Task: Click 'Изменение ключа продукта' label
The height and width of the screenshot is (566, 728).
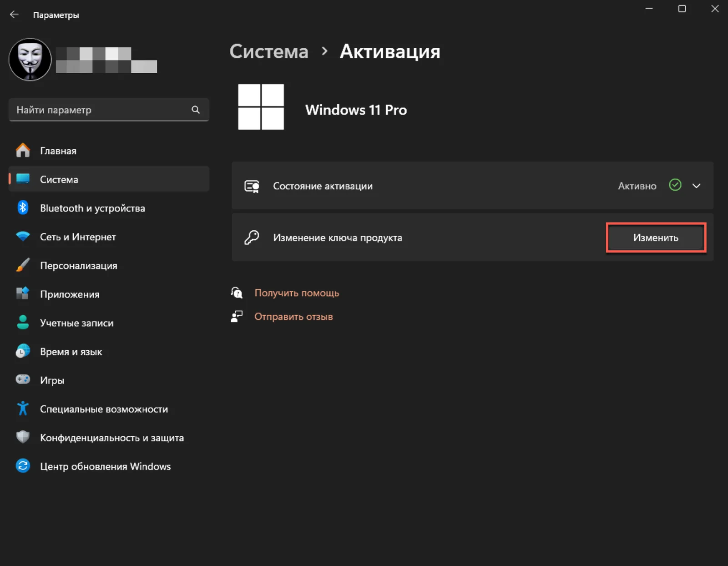Action: coord(338,238)
